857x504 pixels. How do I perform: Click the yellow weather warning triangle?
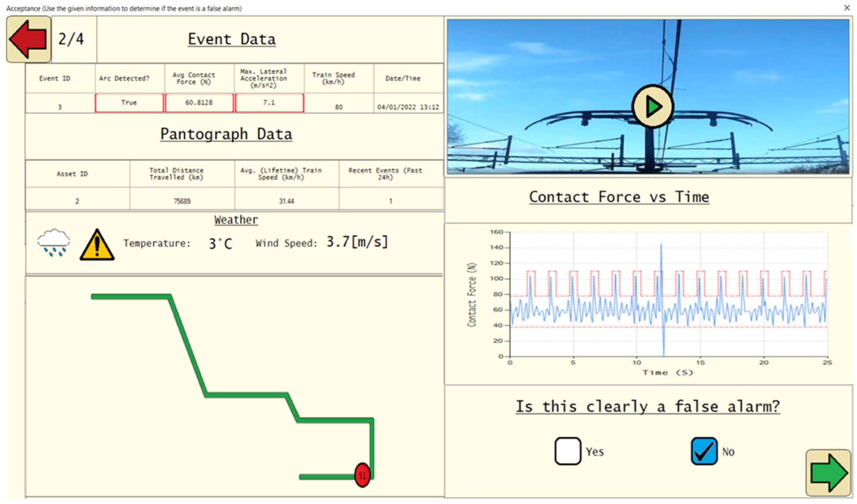97,245
